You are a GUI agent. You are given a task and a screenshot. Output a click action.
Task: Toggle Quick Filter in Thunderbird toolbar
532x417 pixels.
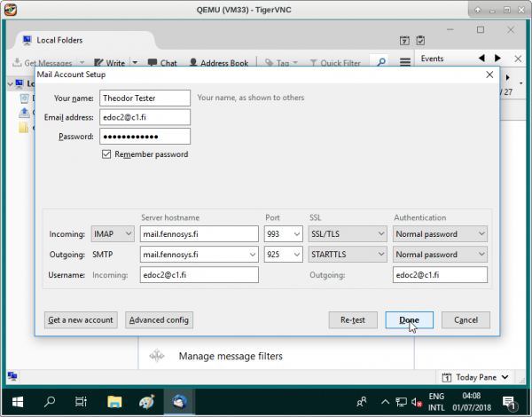335,63
